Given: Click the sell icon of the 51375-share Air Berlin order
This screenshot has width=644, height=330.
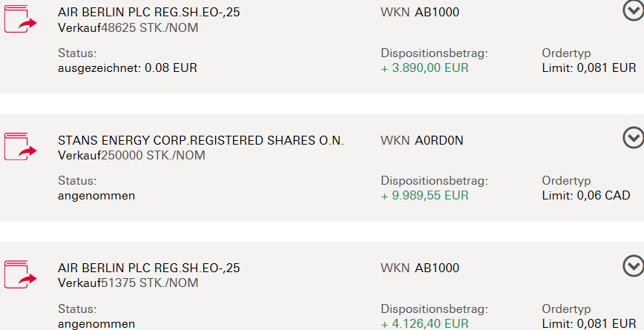Looking at the screenshot, I should pyautogui.click(x=21, y=274).
